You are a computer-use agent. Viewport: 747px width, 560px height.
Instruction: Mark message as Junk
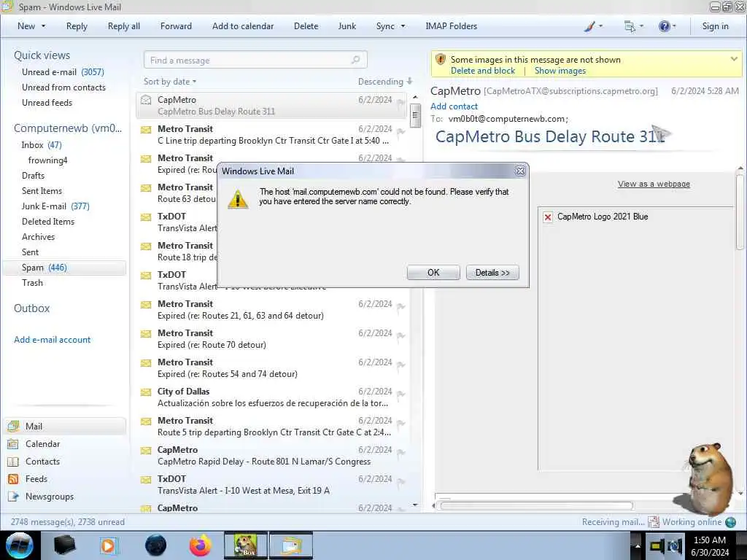point(347,26)
